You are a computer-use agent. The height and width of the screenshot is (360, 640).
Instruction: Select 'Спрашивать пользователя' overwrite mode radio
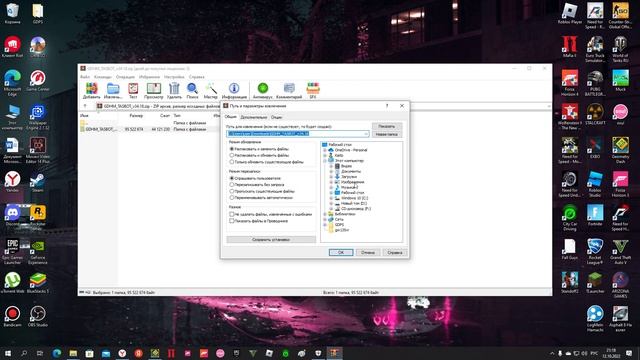pyautogui.click(x=232, y=178)
